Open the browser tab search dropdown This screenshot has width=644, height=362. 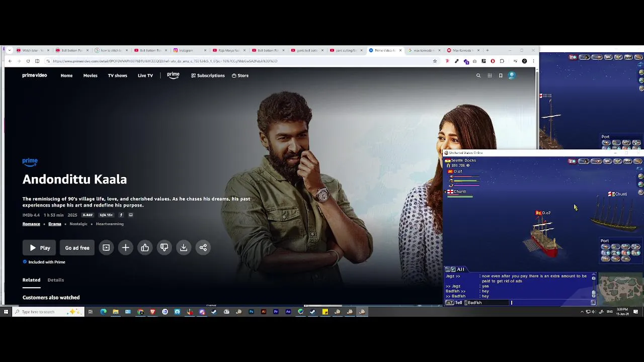[x=9, y=50]
